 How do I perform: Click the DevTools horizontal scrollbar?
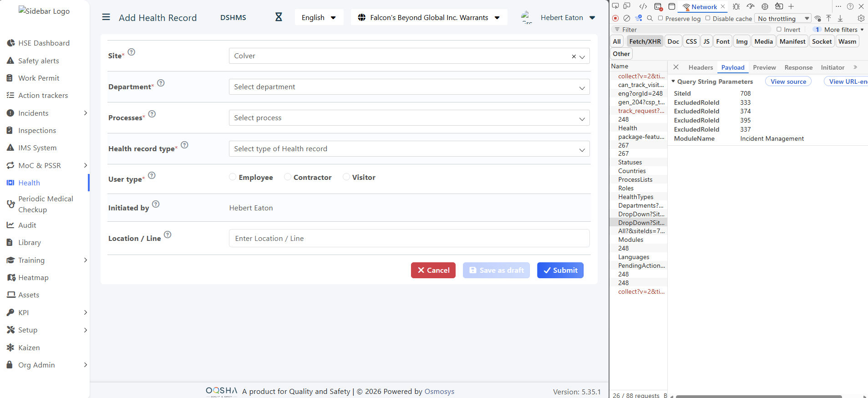(x=758, y=396)
